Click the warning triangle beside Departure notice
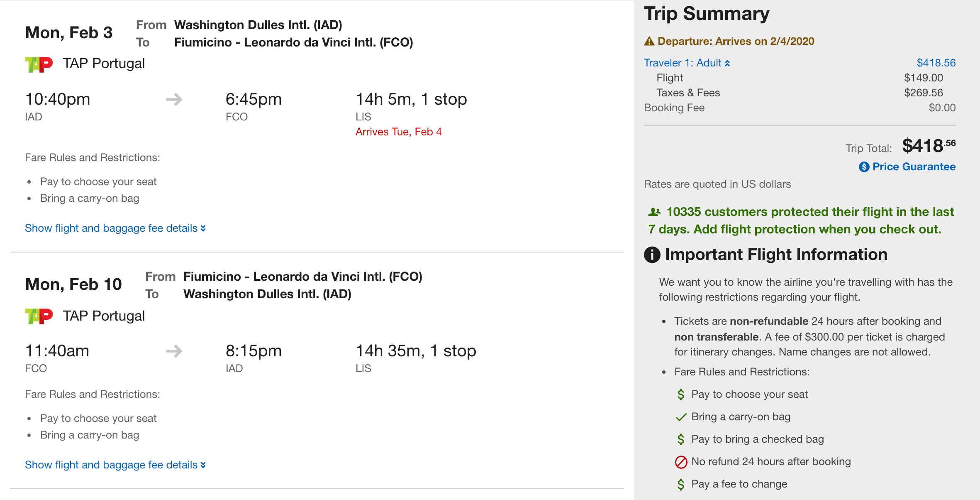Viewport: 980px width, 500px height. click(649, 42)
